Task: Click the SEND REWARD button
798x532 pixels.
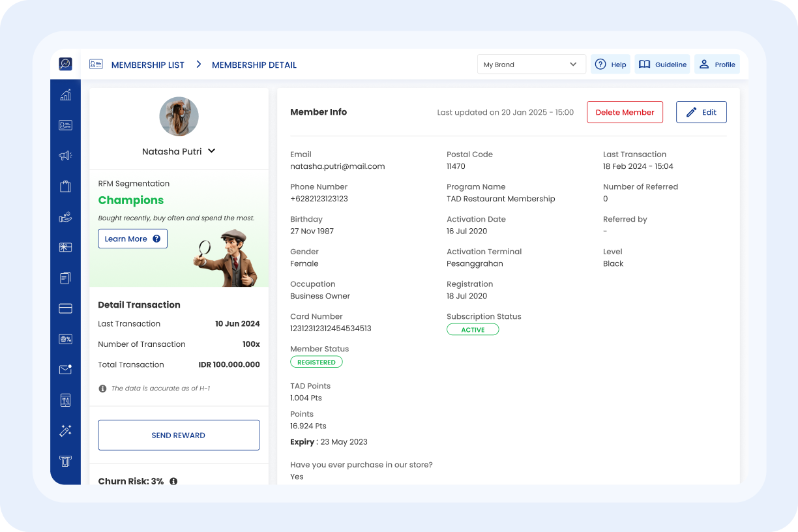Action: pyautogui.click(x=179, y=435)
